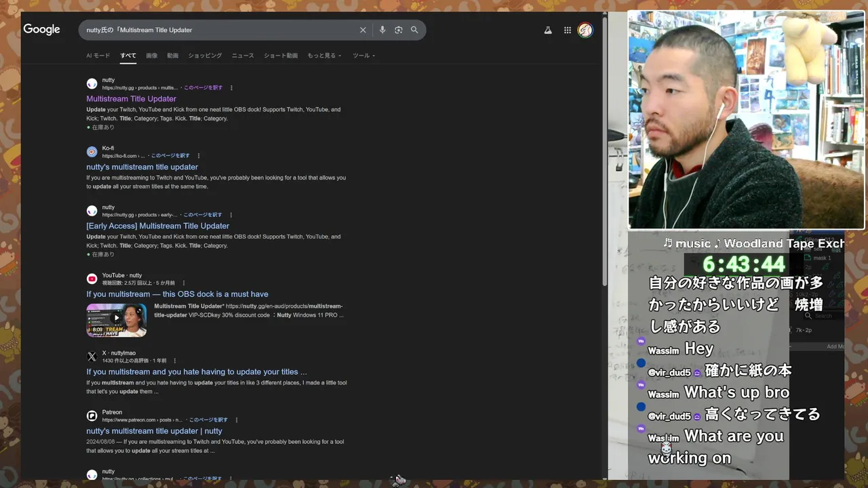The width and height of the screenshot is (868, 488).
Task: Play the YouTube video thumbnail
Action: pos(116,320)
